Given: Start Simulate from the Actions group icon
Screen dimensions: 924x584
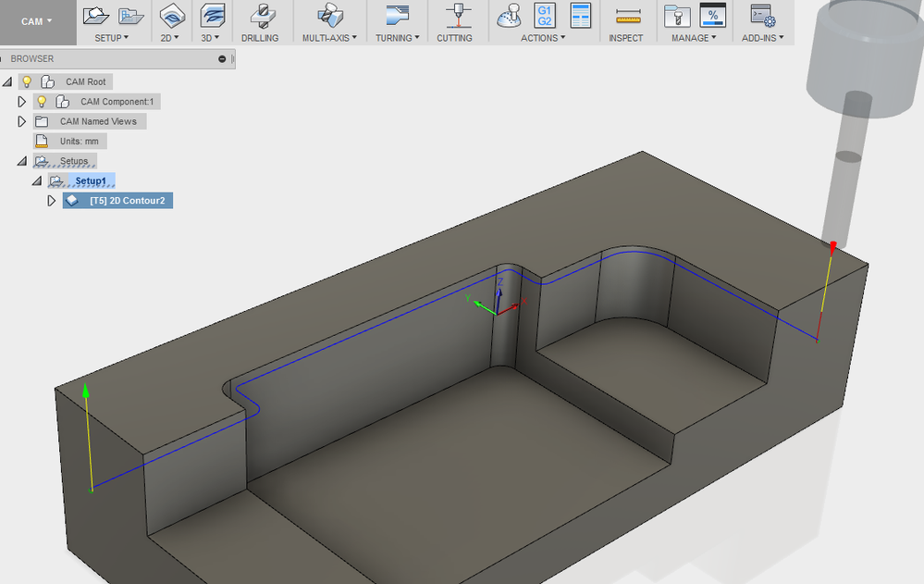Looking at the screenshot, I should point(509,16).
